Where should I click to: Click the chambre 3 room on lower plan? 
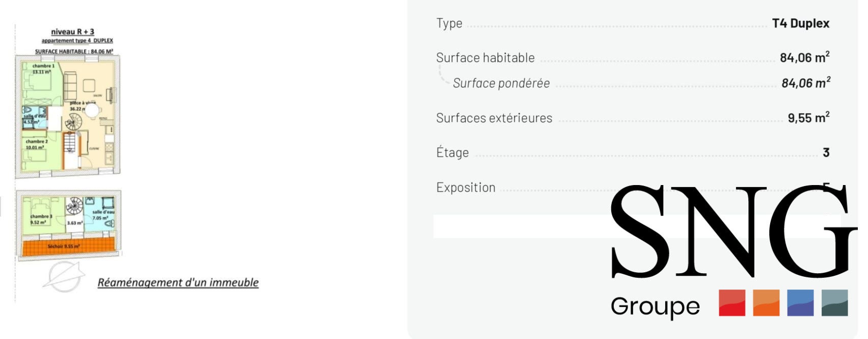tap(43, 215)
